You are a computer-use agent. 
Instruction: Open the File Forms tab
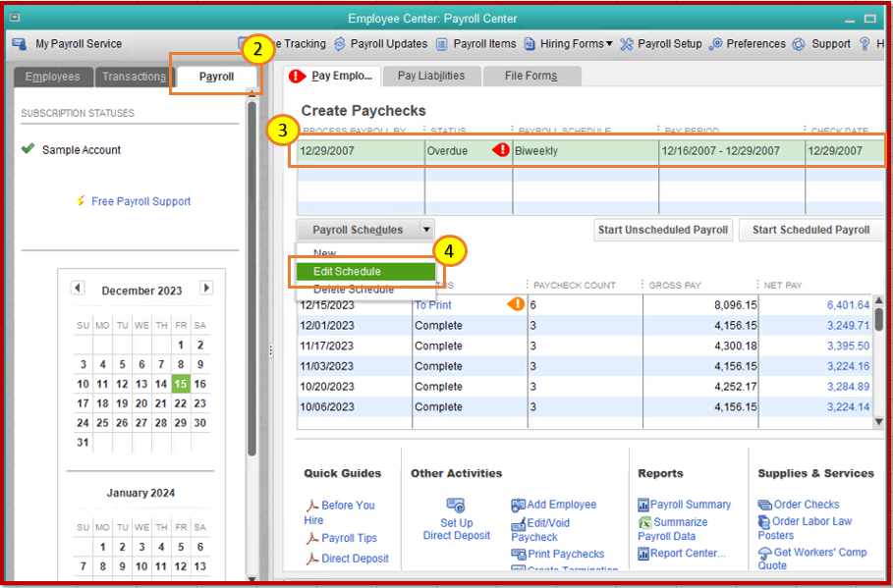click(x=530, y=76)
